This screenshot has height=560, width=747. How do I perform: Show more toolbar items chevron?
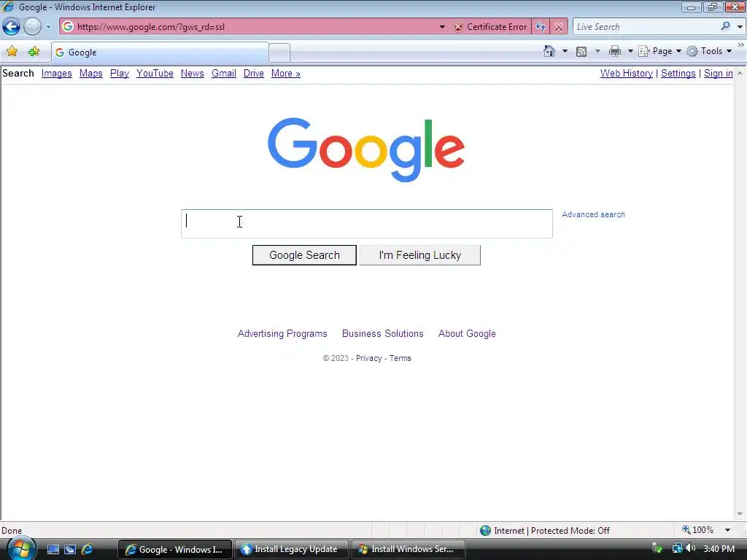coord(741,44)
